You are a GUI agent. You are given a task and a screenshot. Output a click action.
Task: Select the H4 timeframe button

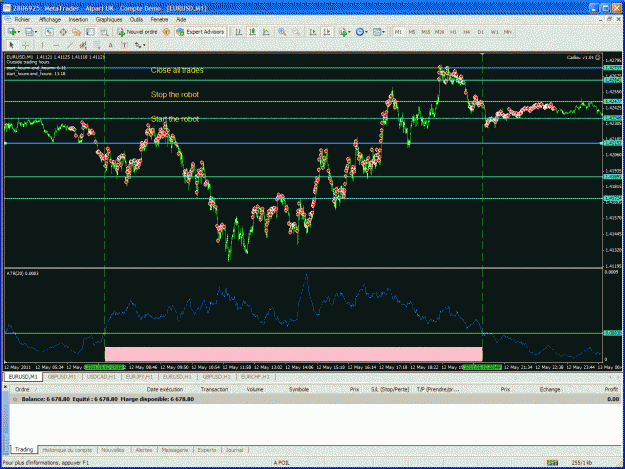click(467, 32)
